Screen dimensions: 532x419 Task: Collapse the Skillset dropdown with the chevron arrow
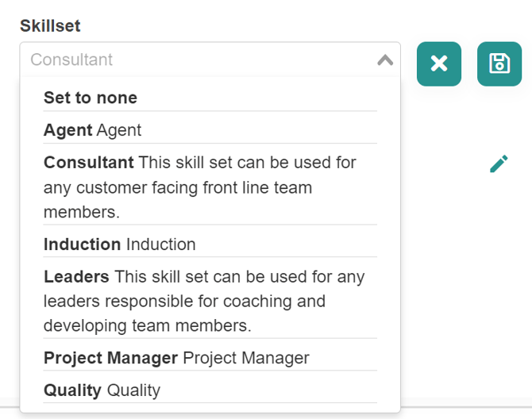point(385,60)
